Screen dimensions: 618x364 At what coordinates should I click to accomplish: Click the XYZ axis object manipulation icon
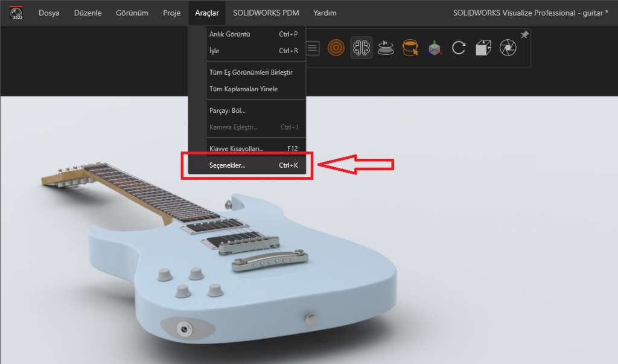[435, 48]
